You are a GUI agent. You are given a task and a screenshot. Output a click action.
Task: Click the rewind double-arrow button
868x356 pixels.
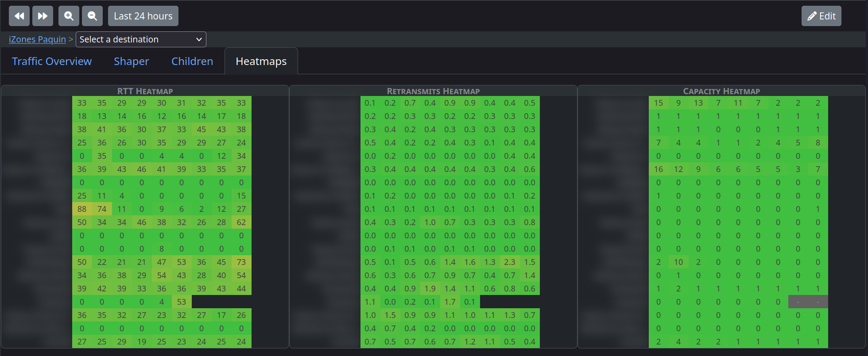click(x=19, y=16)
